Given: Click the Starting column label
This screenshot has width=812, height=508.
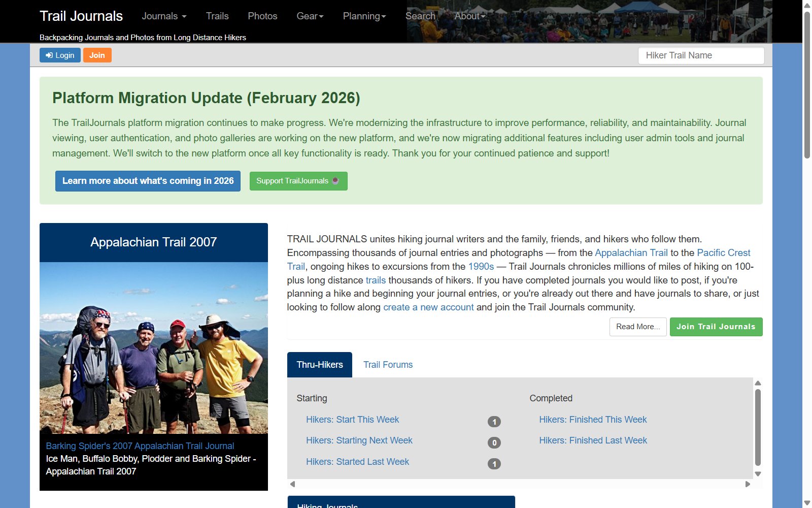Looking at the screenshot, I should pos(312,398).
